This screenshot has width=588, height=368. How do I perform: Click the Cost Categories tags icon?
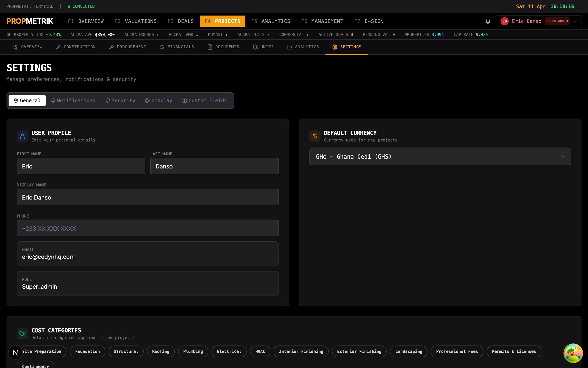pos(22,333)
